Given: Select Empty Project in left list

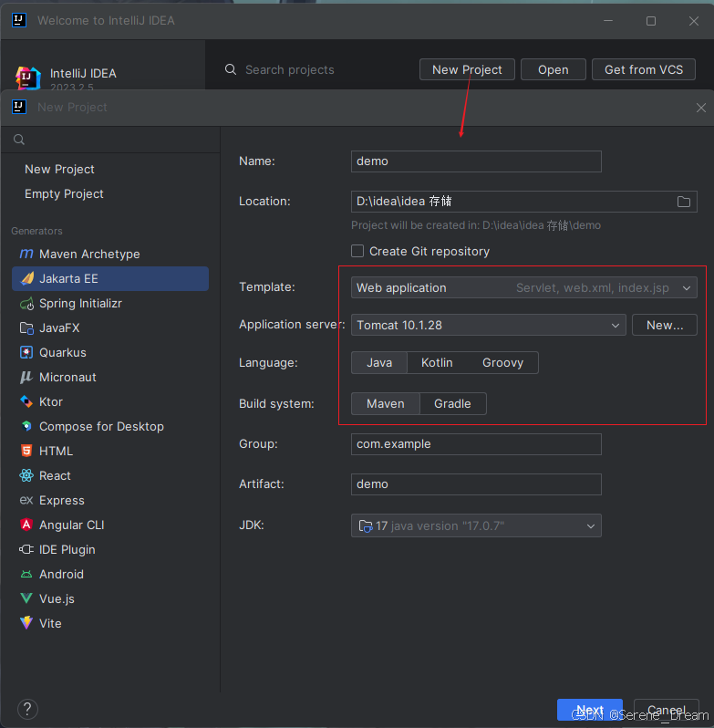Looking at the screenshot, I should (x=64, y=193).
